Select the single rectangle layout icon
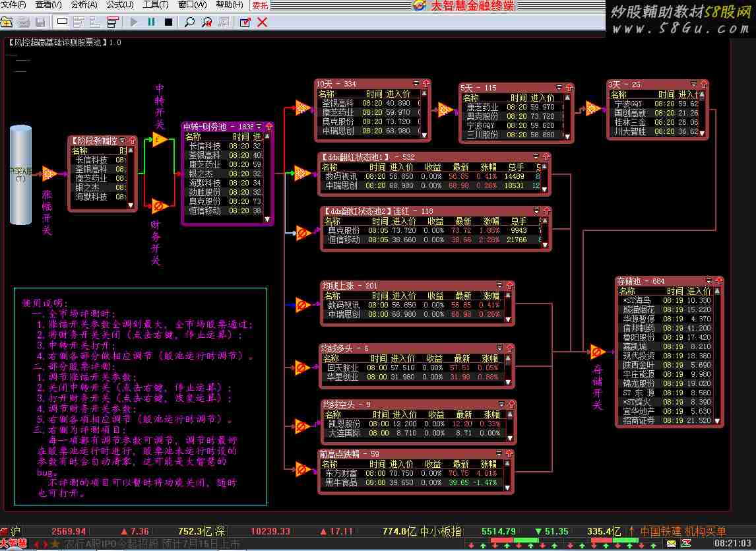This screenshot has width=756, height=551. pyautogui.click(x=62, y=22)
